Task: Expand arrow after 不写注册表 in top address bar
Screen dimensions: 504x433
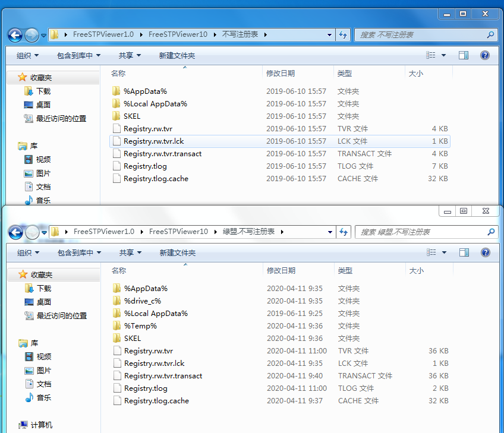Action: click(266, 34)
